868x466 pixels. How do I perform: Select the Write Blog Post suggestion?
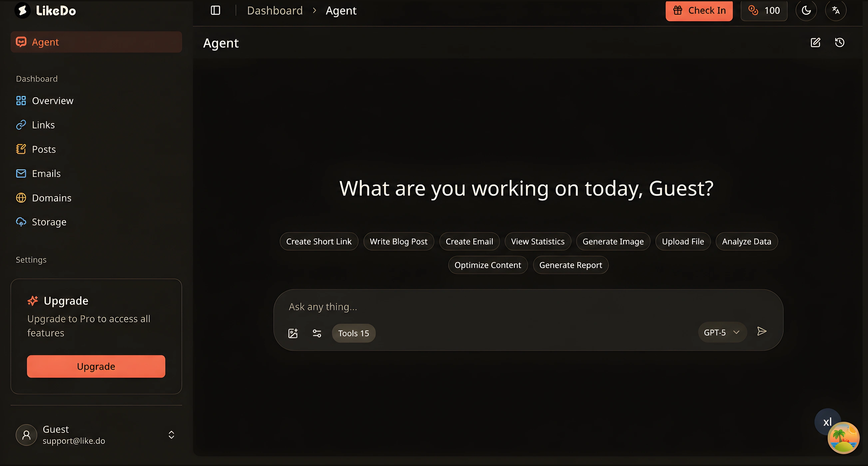(x=398, y=241)
